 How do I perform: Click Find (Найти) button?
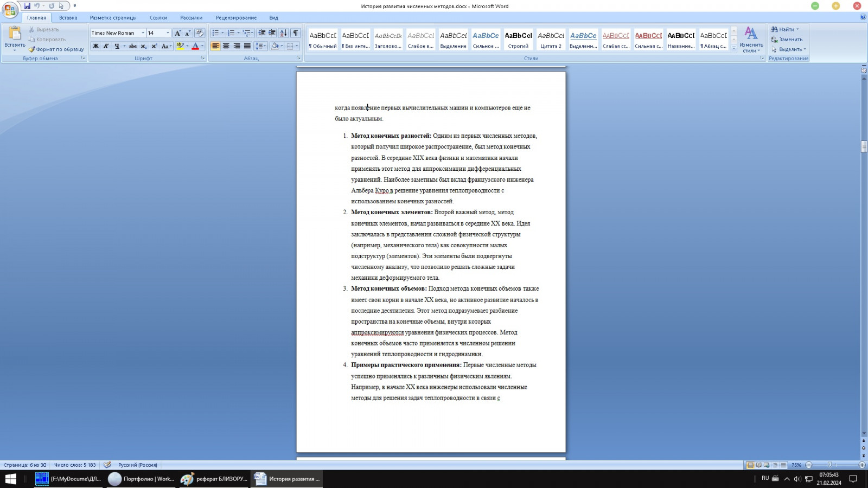(x=785, y=29)
